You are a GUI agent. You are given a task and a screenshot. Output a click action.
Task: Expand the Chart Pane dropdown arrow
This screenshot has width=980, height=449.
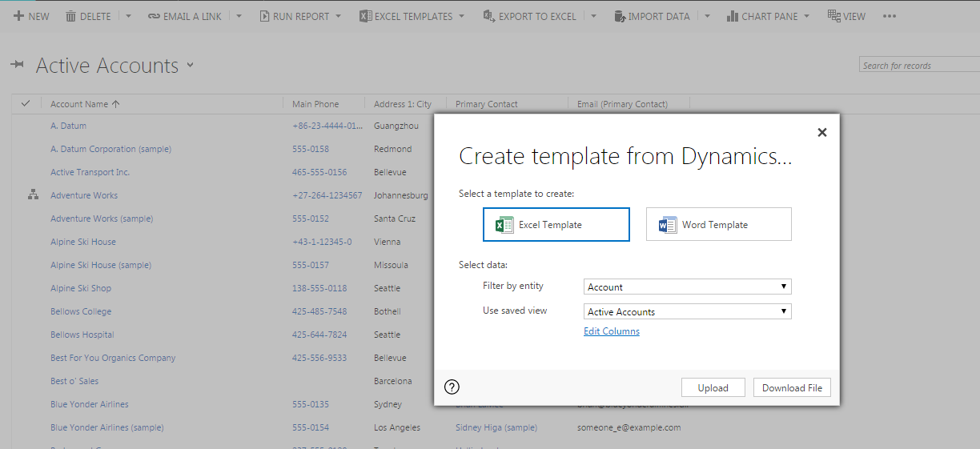tap(806, 16)
